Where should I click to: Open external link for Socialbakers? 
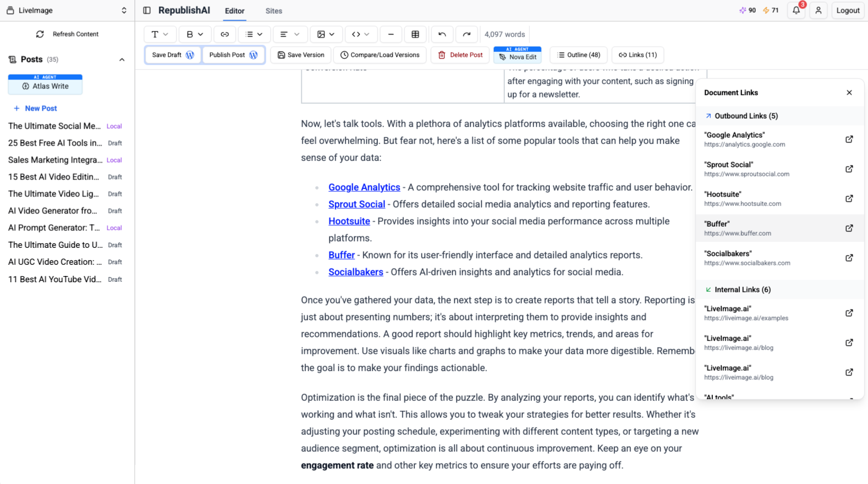849,258
